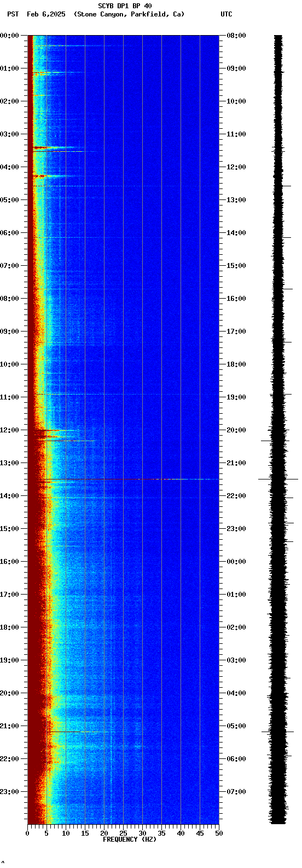The image size is (302, 868).
Task: Select the 22:00 label on the PST axis
Action: point(10,759)
